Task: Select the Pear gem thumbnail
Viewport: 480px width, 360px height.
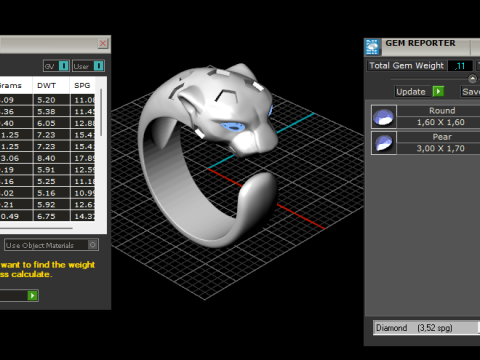Action: pyautogui.click(x=384, y=143)
